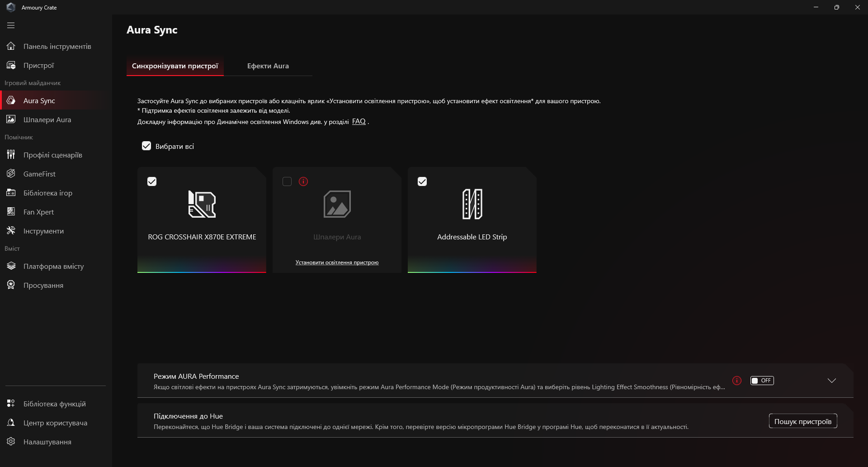Open Платформа вмісту label in the sidebar
This screenshot has height=467, width=868.
point(53,266)
